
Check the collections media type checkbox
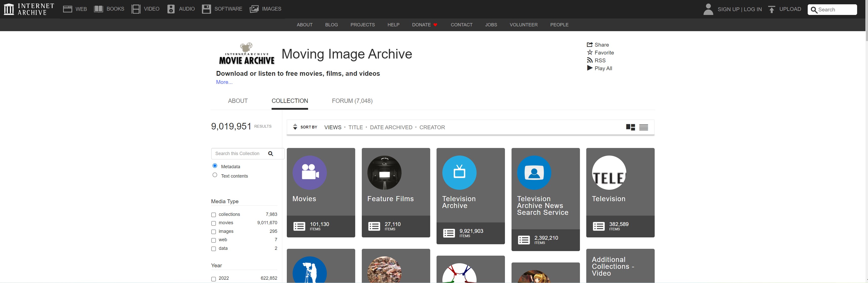[213, 215]
